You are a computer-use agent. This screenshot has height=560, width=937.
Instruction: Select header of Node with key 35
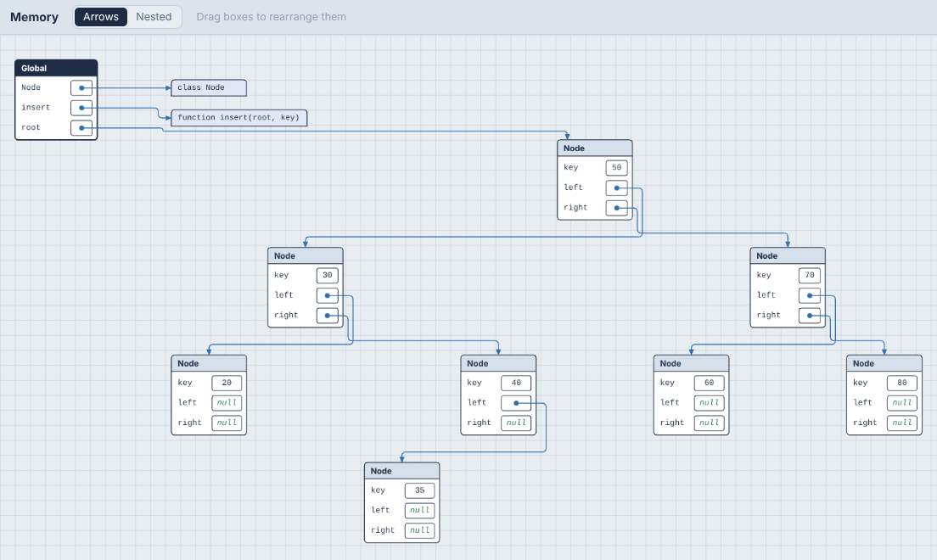tap(402, 471)
